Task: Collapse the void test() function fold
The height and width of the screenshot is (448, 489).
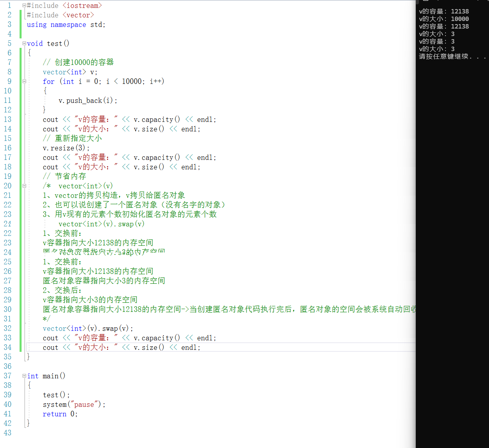Action: pyautogui.click(x=24, y=44)
